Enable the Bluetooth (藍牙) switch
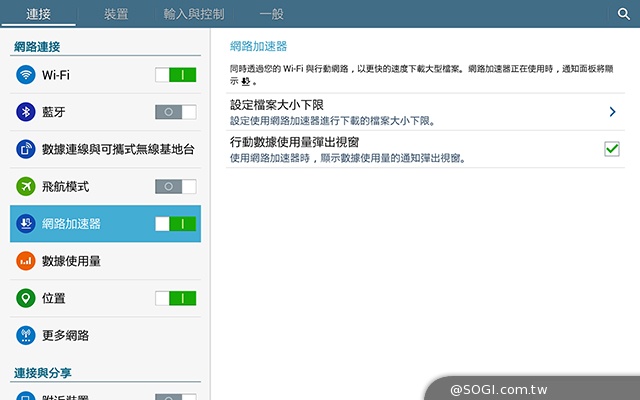 [x=175, y=112]
